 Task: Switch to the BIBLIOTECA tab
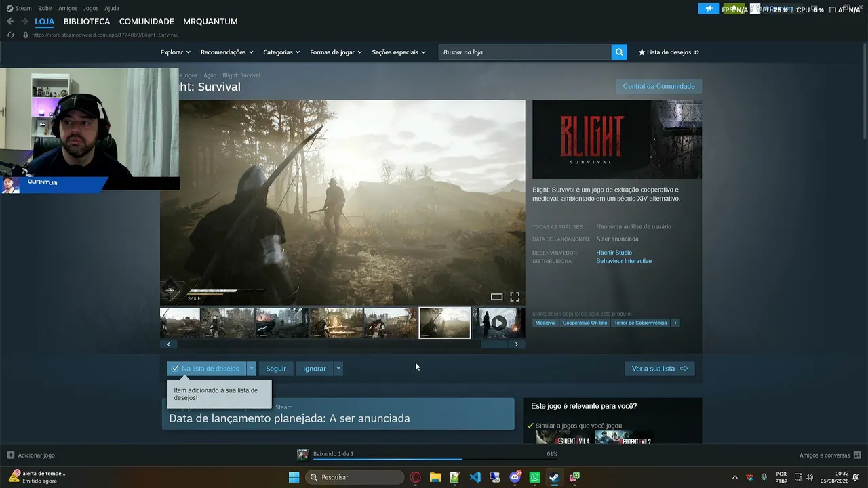click(87, 22)
